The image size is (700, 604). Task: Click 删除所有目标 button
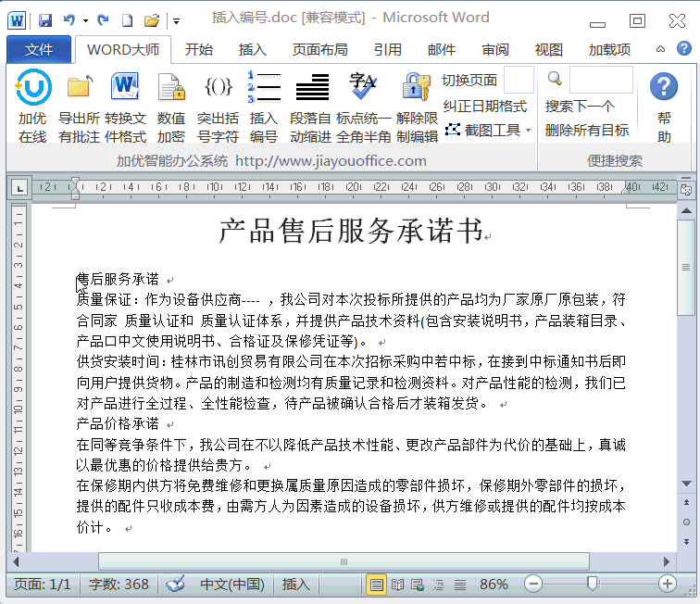click(x=587, y=130)
